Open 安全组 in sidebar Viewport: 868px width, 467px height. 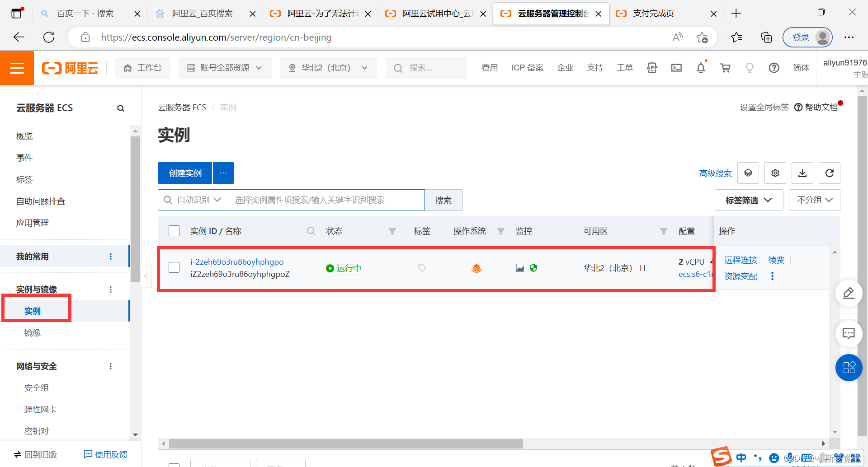pos(37,388)
